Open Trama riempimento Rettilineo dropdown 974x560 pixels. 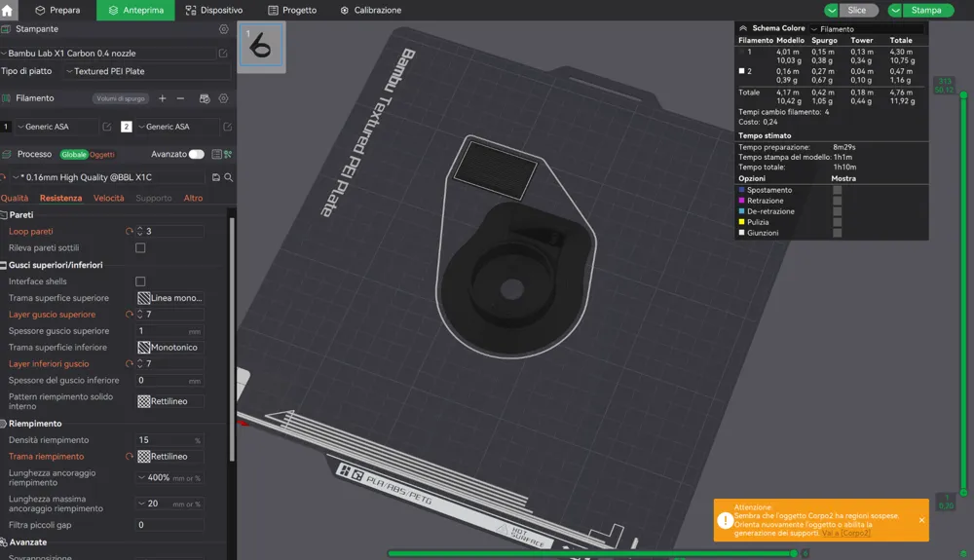(170, 457)
